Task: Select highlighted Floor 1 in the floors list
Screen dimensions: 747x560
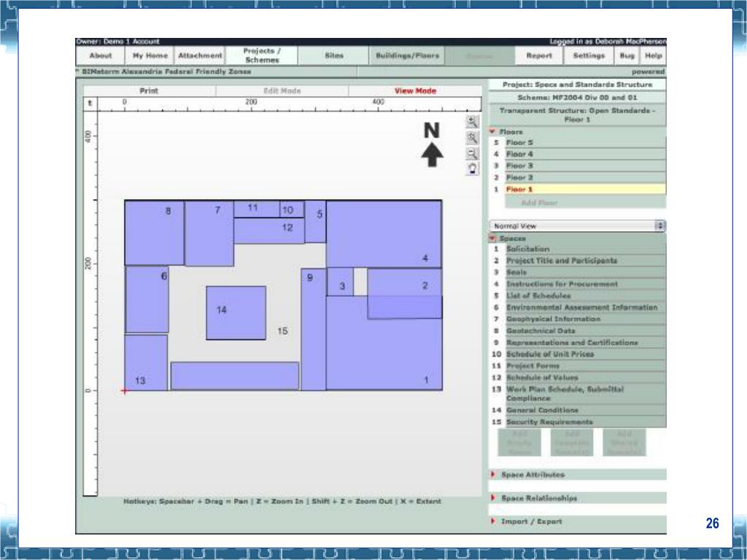Action: tap(585, 189)
